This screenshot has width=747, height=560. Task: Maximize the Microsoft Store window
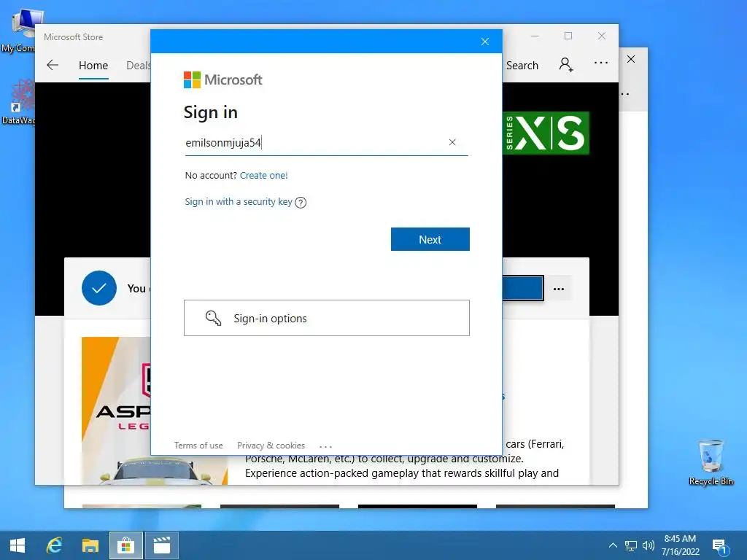coord(568,36)
